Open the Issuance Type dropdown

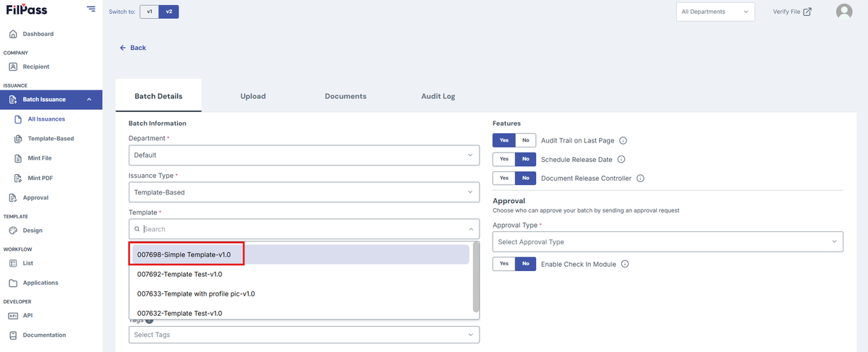click(x=304, y=192)
